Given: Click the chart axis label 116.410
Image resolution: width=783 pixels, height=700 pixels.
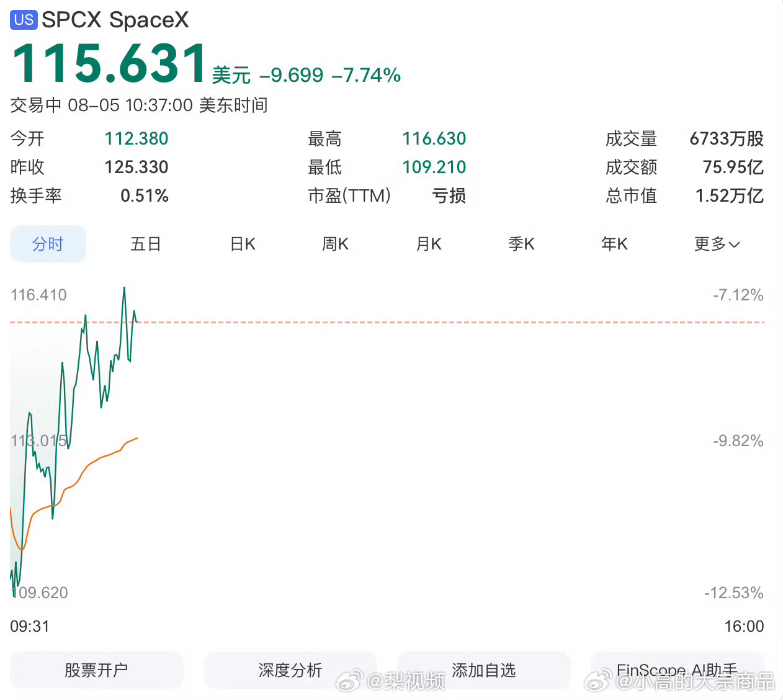Looking at the screenshot, I should click(38, 295).
